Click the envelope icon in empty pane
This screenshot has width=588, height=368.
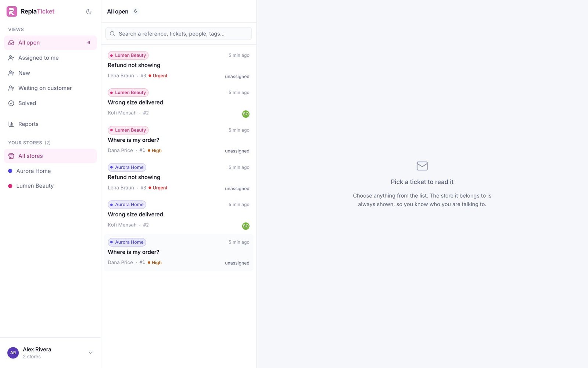(x=422, y=166)
